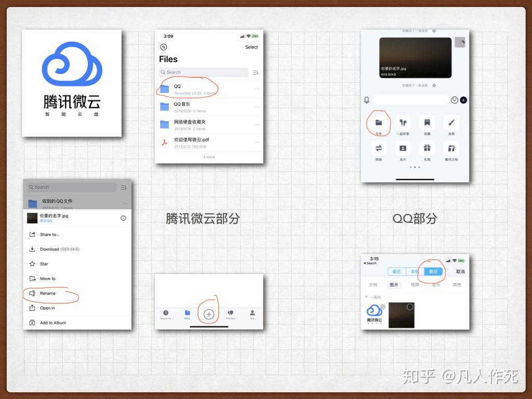Open the QQ音乐 folder
Screen dimensions: 532x399
coord(209,107)
